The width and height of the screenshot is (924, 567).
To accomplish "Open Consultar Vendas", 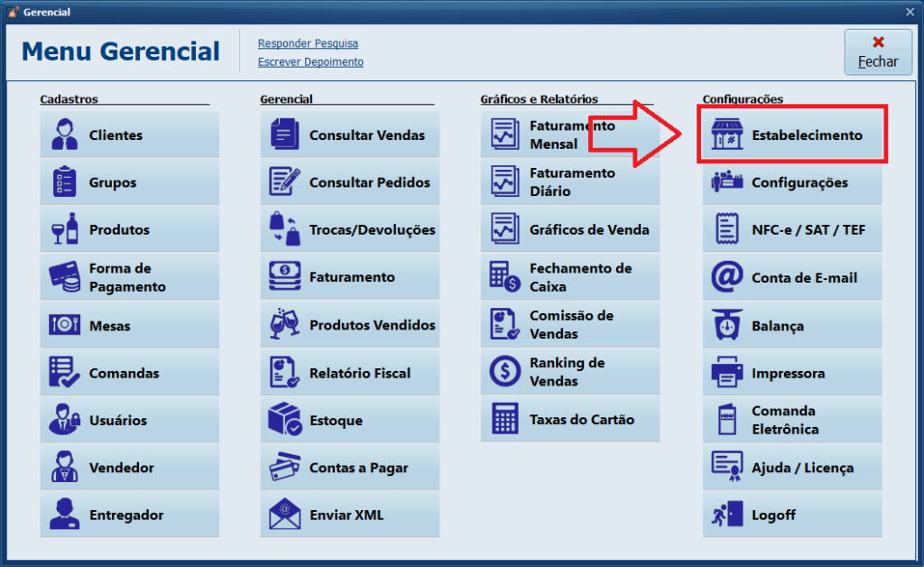I will [x=350, y=134].
